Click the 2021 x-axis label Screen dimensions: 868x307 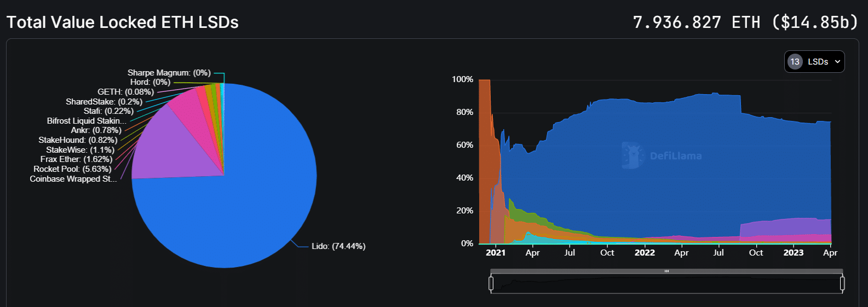click(496, 253)
